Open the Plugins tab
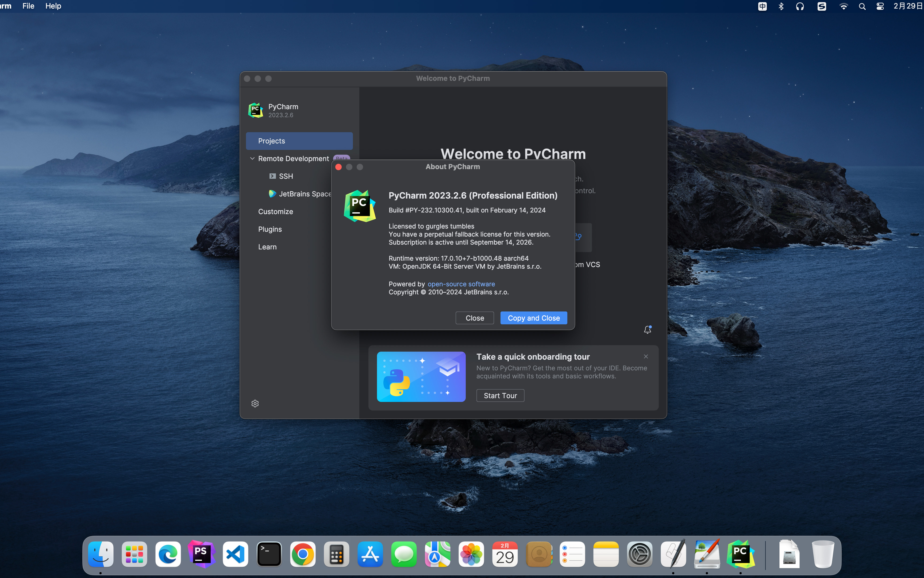Screen dimensions: 924x578 tap(269, 229)
